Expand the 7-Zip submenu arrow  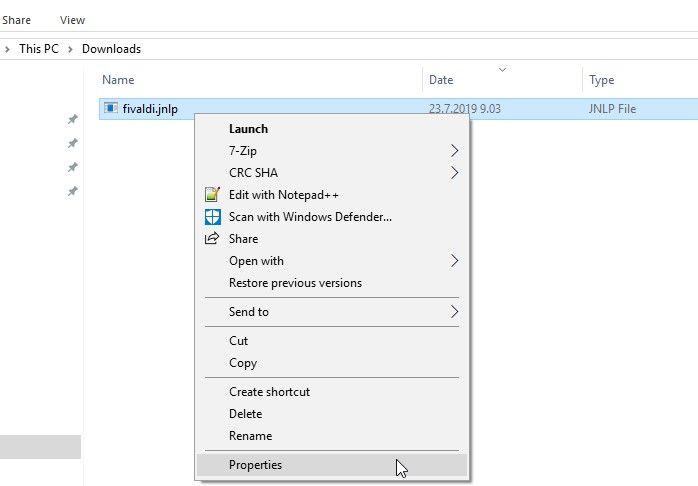454,151
